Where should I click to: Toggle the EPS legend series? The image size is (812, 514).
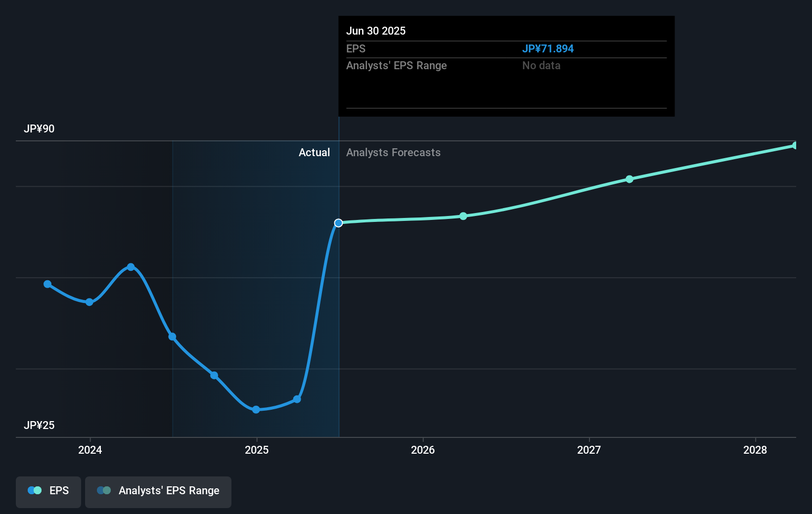point(48,492)
